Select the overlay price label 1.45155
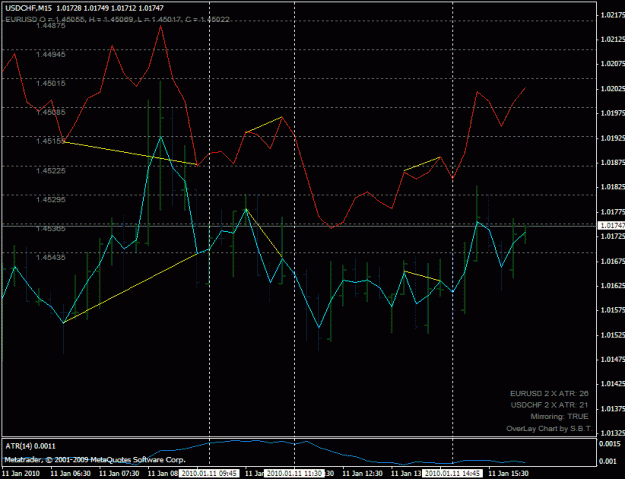This screenshot has width=625, height=479. point(51,141)
